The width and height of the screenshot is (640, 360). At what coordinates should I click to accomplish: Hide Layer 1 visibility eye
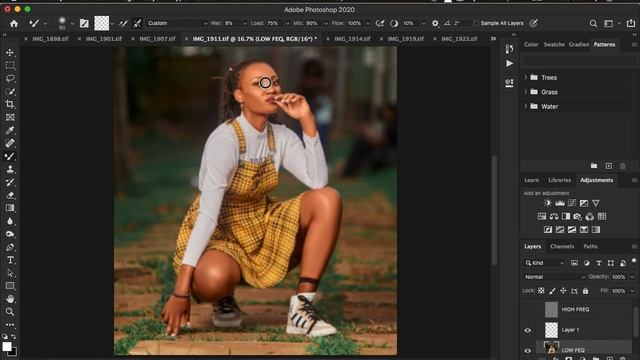click(528, 330)
